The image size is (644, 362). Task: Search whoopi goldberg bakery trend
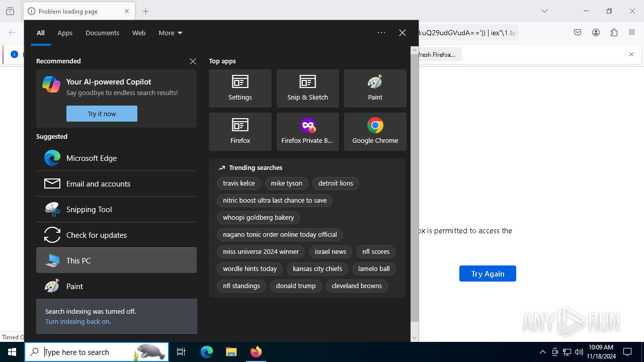point(259,218)
